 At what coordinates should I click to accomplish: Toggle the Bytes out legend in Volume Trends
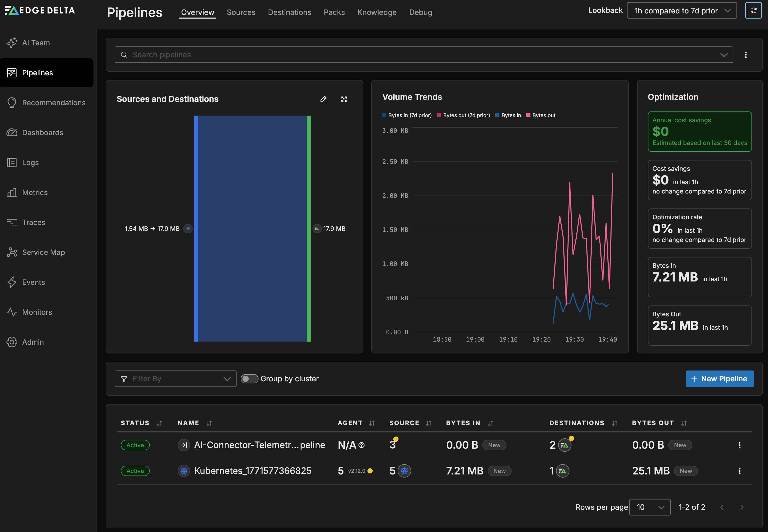point(540,115)
